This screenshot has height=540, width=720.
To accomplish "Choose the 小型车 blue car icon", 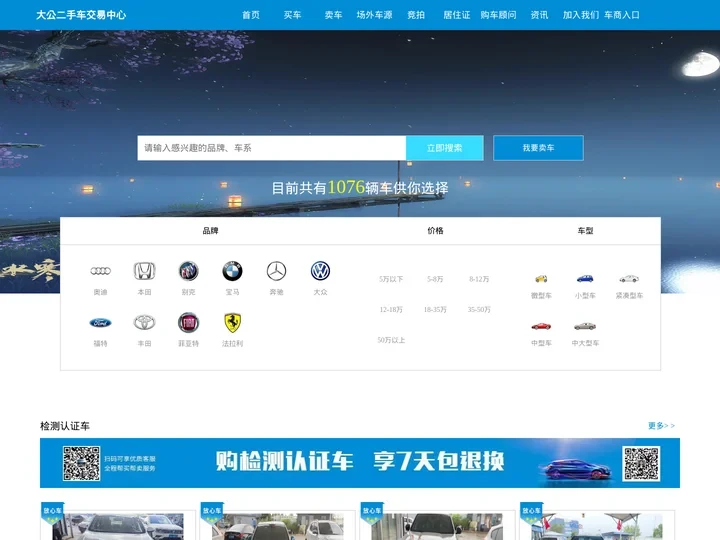I will [585, 278].
